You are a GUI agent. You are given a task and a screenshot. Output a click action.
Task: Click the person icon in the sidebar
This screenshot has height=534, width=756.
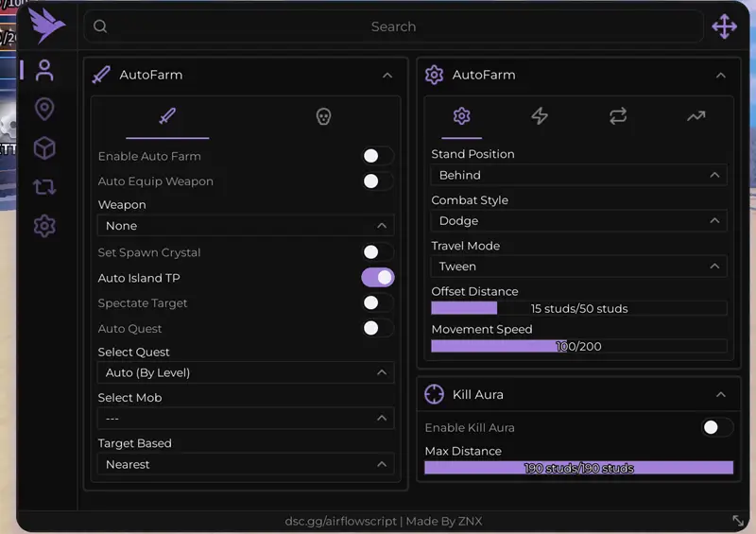(x=44, y=70)
